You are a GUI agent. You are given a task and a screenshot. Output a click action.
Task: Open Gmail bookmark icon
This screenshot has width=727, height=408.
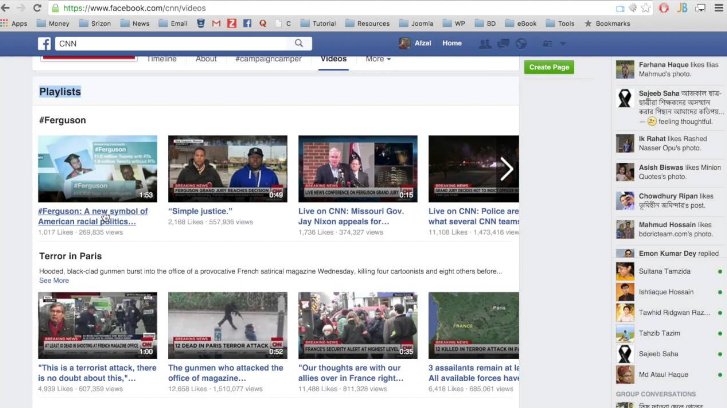click(216, 23)
